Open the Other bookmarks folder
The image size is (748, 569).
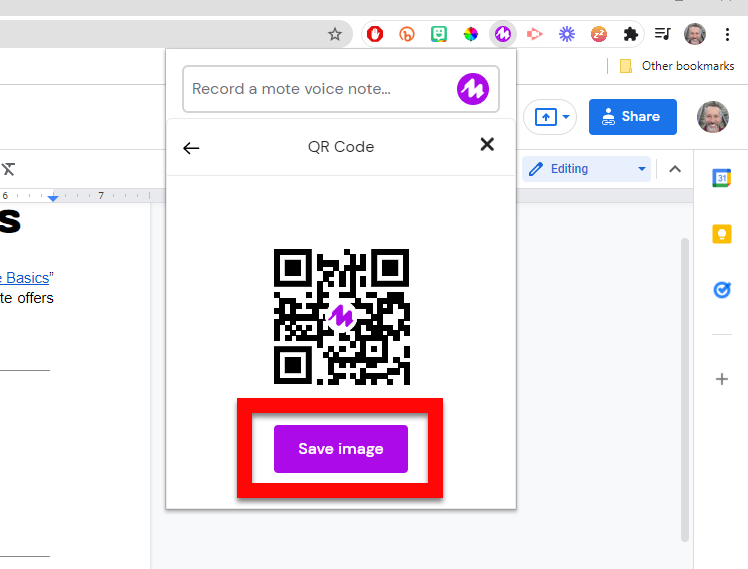[677, 66]
